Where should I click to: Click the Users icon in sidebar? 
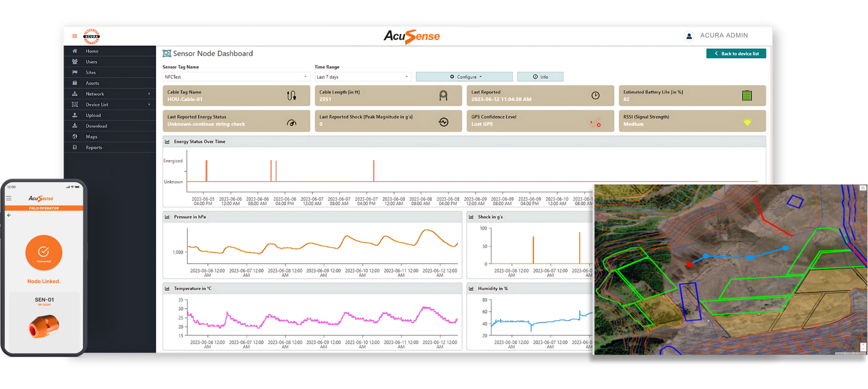pos(75,62)
